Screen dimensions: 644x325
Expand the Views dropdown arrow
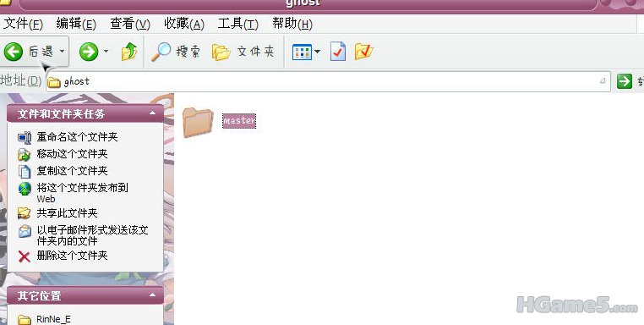[318, 52]
